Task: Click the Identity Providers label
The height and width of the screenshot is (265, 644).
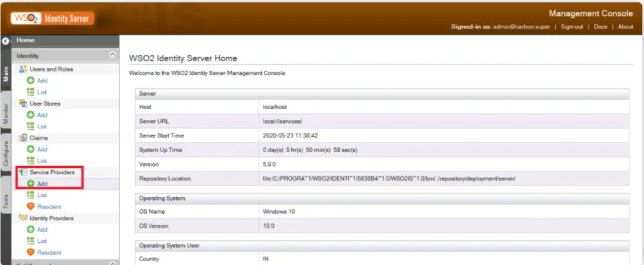Action: (52, 218)
